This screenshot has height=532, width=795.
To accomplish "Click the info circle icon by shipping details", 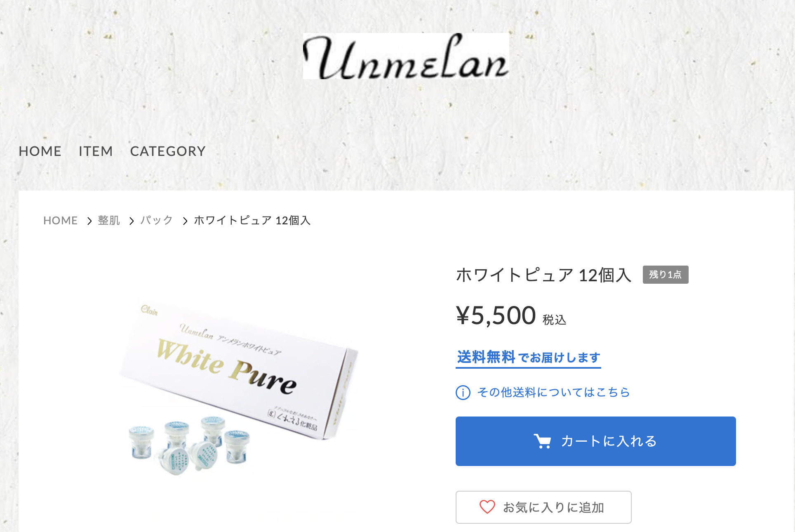I will tap(463, 392).
